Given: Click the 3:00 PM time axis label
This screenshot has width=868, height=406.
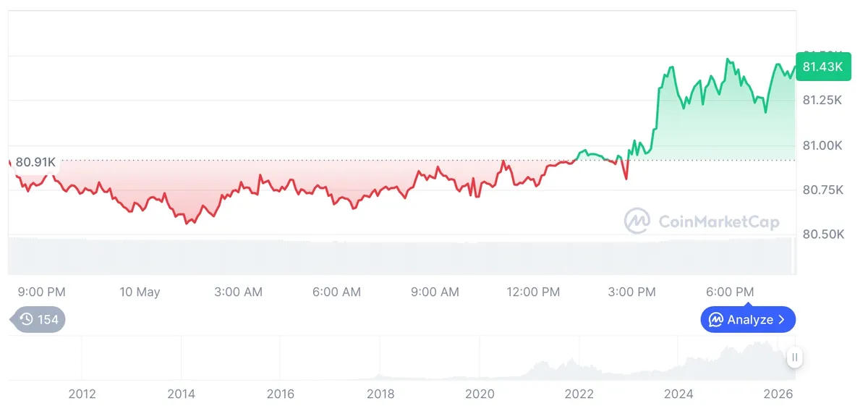Looking at the screenshot, I should point(632,292).
